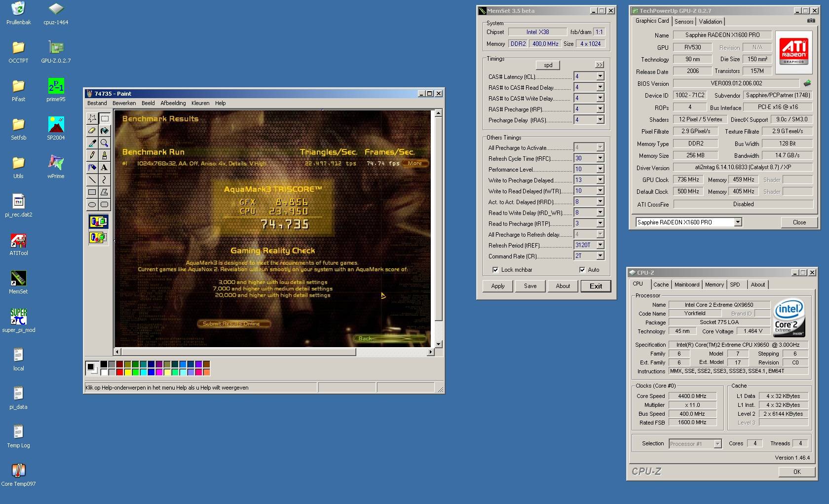Image resolution: width=829 pixels, height=504 pixels.
Task: Pick the yellow color in Paint palette
Action: coord(128,372)
